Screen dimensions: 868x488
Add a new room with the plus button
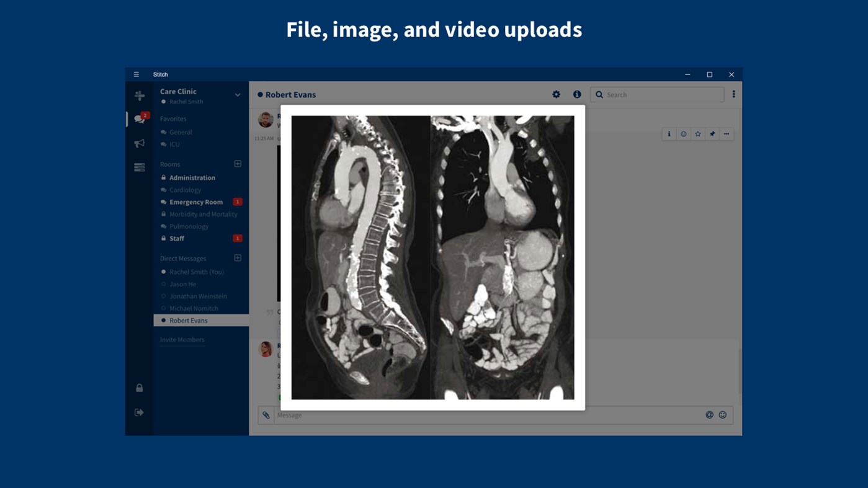(x=238, y=163)
